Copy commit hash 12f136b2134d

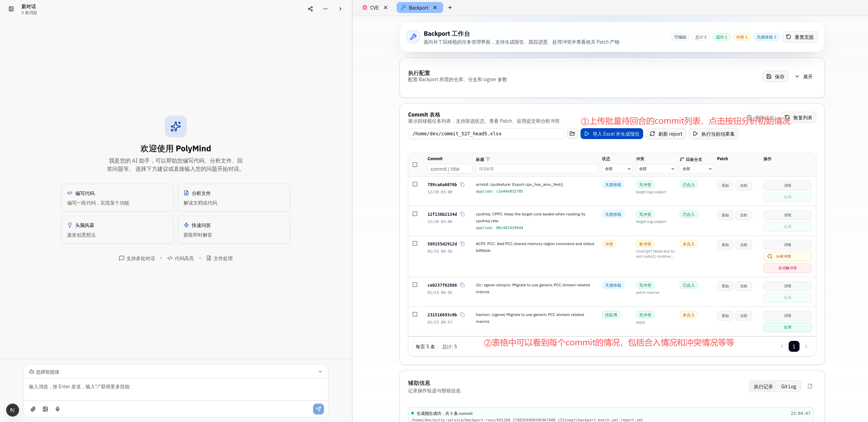(462, 214)
